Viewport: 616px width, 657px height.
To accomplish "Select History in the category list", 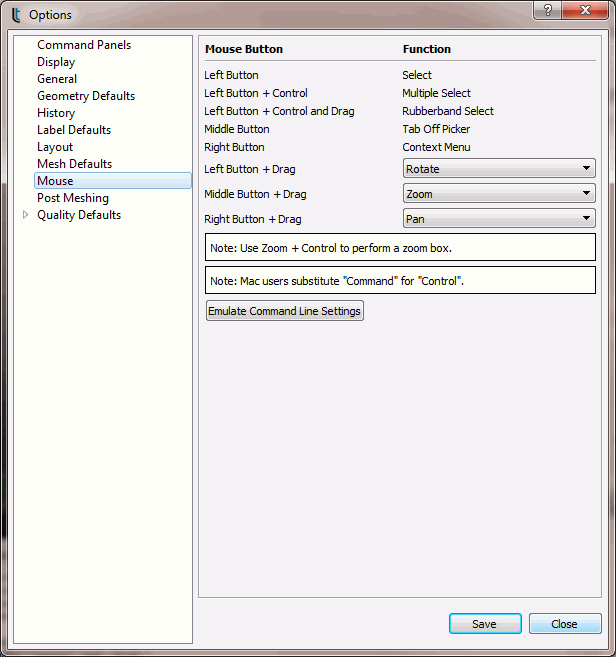I will click(x=56, y=113).
